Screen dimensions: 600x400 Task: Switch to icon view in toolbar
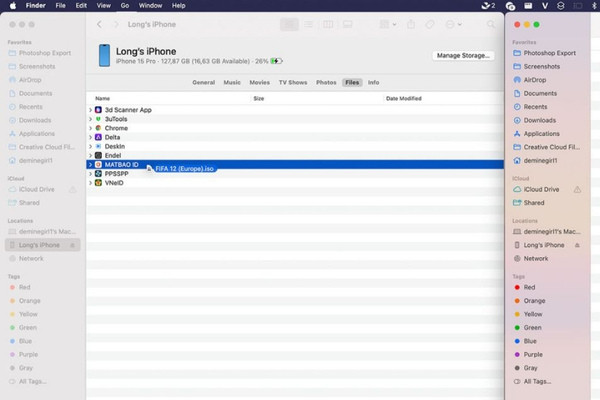(289, 24)
